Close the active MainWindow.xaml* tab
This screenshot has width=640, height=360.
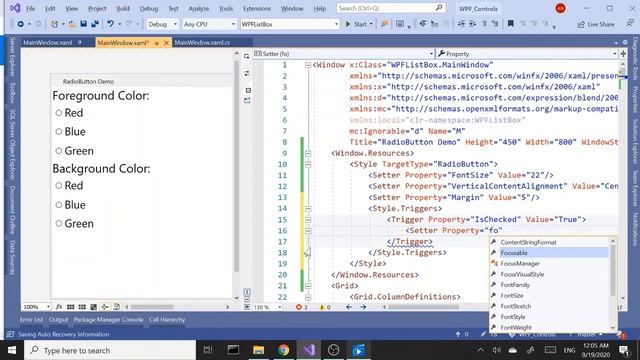click(x=166, y=43)
